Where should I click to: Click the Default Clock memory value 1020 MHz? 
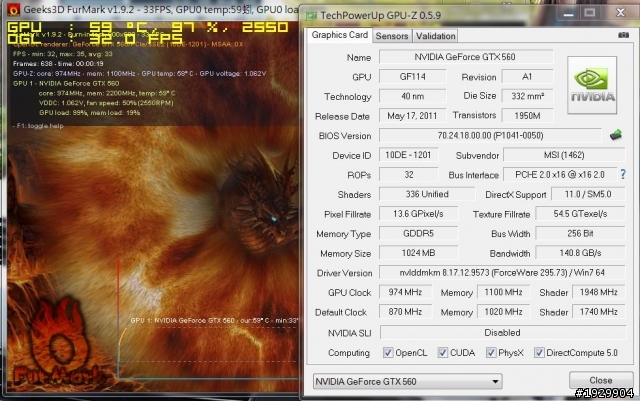[503, 312]
